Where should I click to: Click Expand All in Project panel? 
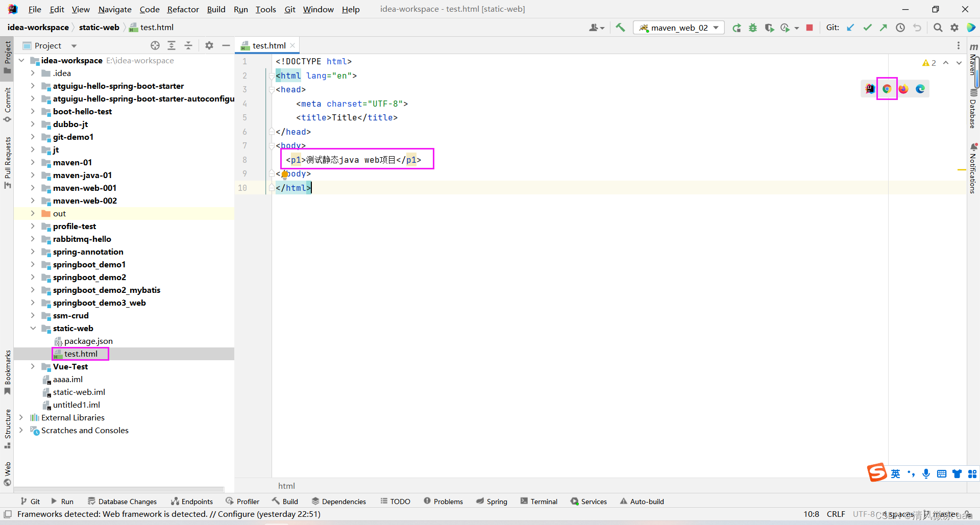pos(171,45)
